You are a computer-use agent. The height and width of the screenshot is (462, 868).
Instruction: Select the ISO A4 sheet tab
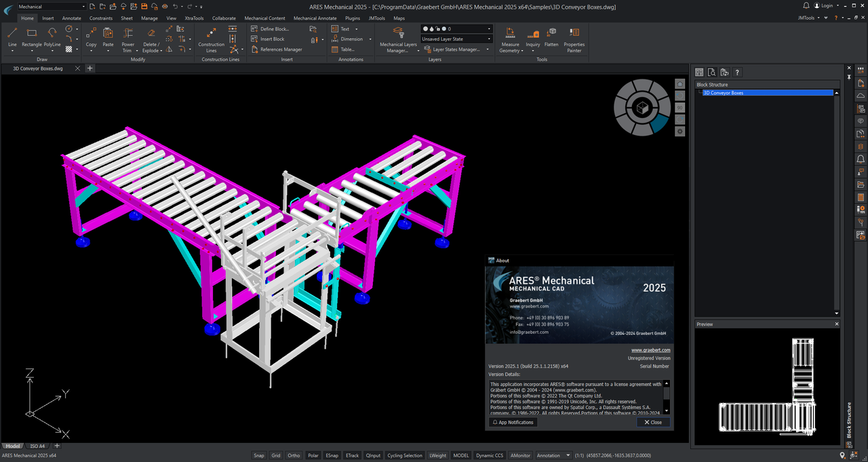[37, 446]
